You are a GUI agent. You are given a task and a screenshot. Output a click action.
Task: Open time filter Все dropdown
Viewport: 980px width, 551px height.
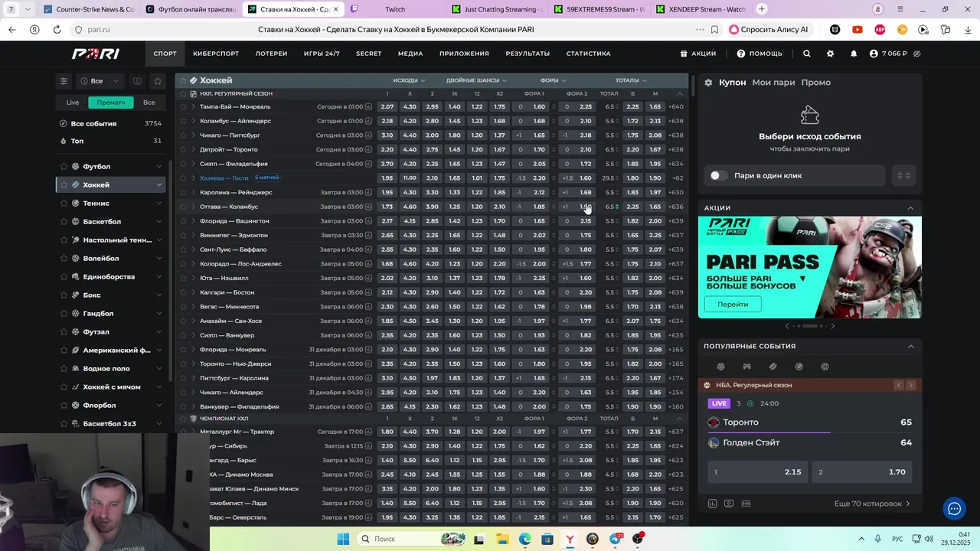coord(100,81)
